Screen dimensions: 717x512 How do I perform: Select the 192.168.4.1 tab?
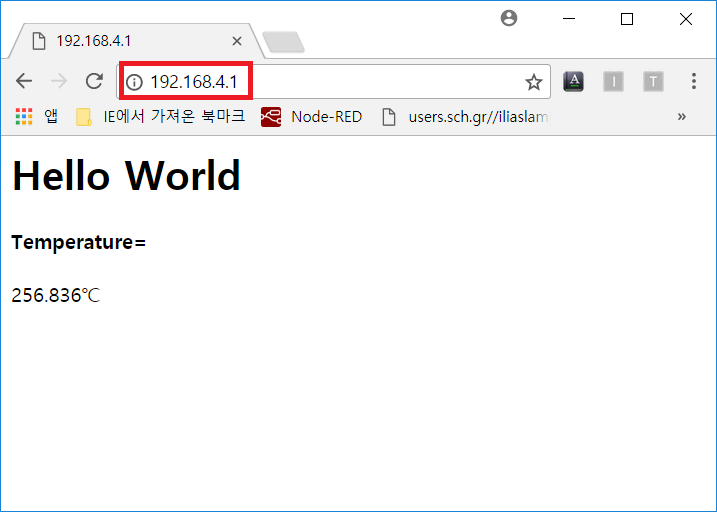tap(136, 41)
